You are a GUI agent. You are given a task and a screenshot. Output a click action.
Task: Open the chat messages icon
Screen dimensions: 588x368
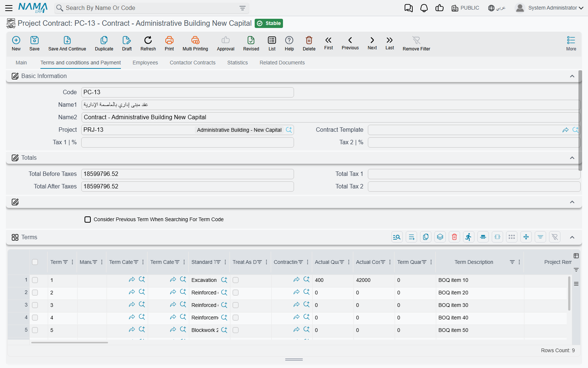(408, 8)
